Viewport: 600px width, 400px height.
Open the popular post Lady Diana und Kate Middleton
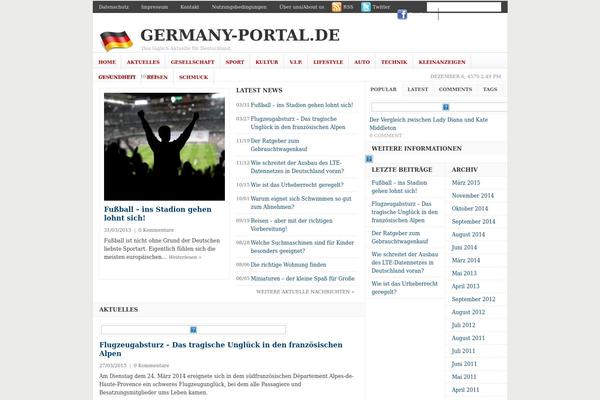point(429,124)
